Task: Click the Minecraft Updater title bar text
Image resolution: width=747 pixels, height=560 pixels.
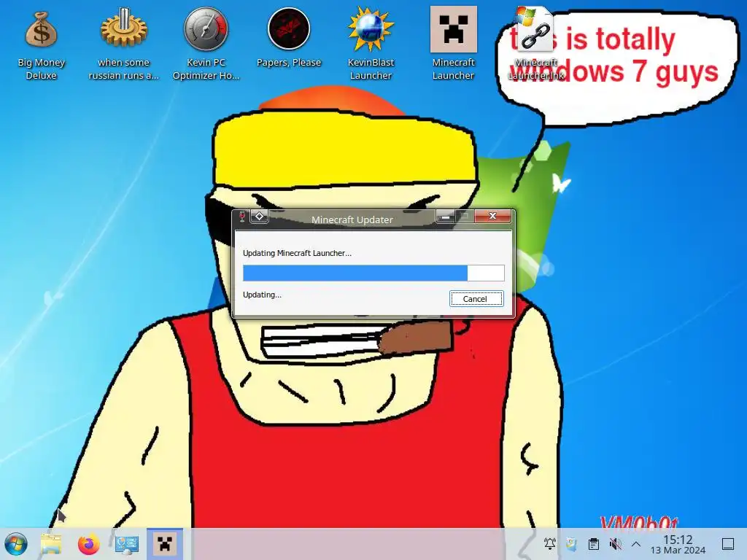Action: tap(352, 219)
